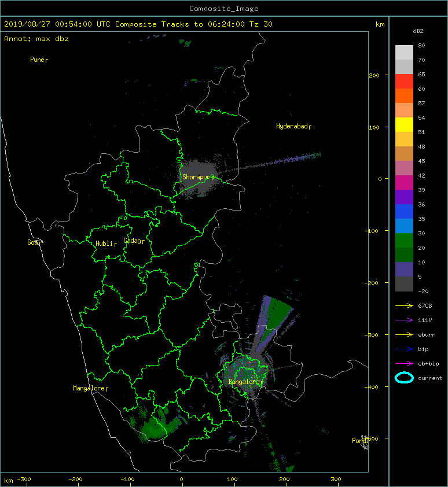The width and height of the screenshot is (448, 487).
Task: Click the purple 111V track arrow
Action: tap(404, 320)
